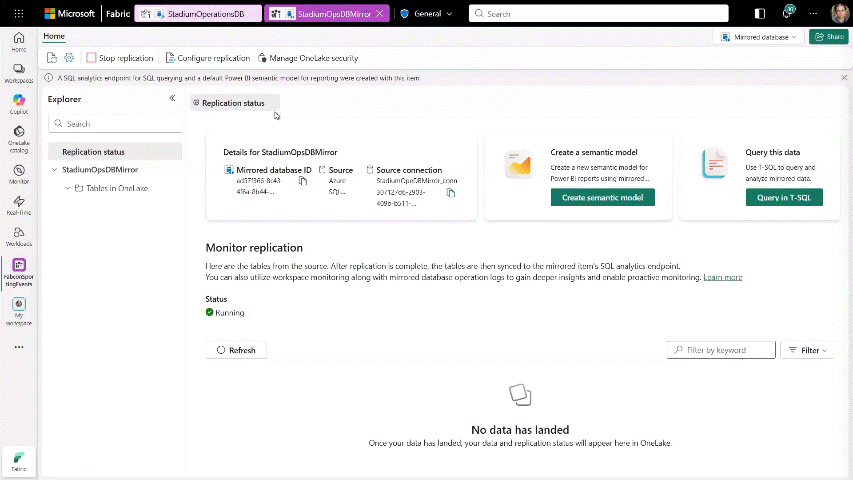Image resolution: width=853 pixels, height=480 pixels.
Task: Close the StadiumOpsDBMirror tab
Action: pyautogui.click(x=380, y=14)
